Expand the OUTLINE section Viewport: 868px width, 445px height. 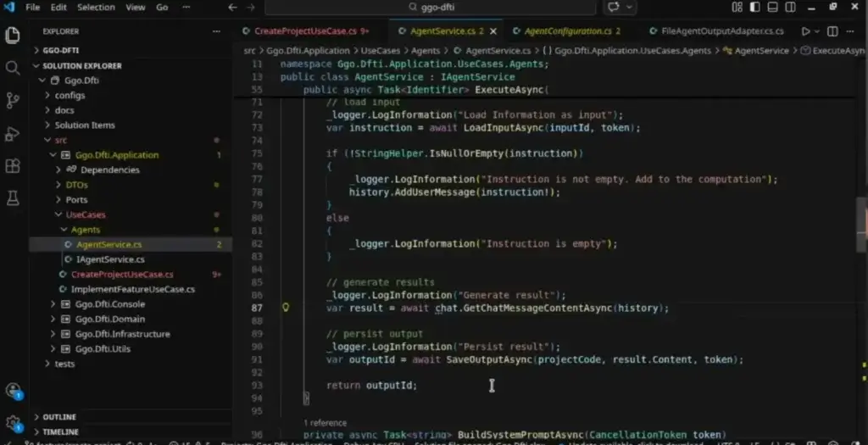(x=58, y=417)
